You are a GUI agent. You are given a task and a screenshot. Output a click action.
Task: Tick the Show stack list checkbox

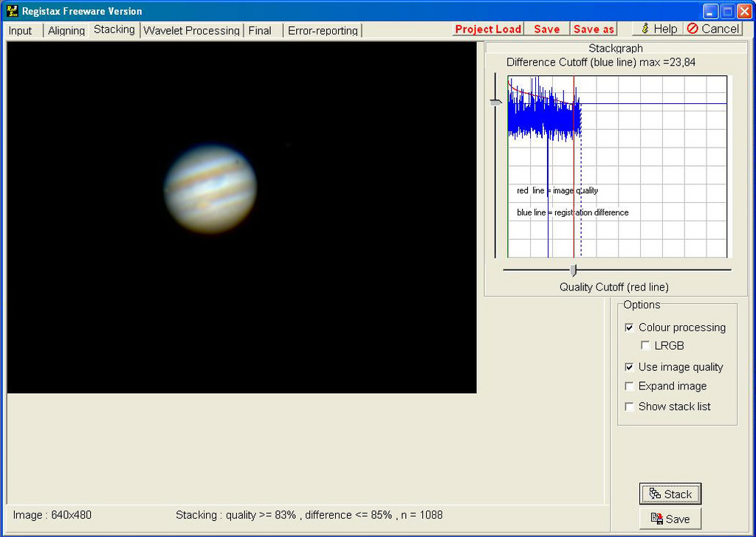[629, 406]
